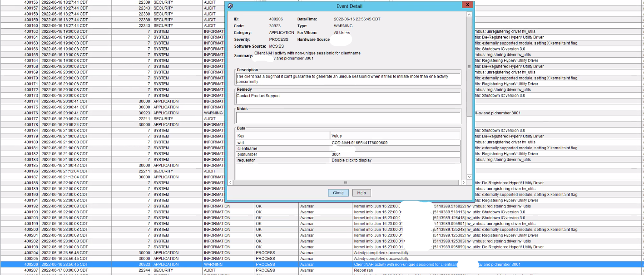
Task: Select the highlighted event row 400206
Action: [182, 264]
